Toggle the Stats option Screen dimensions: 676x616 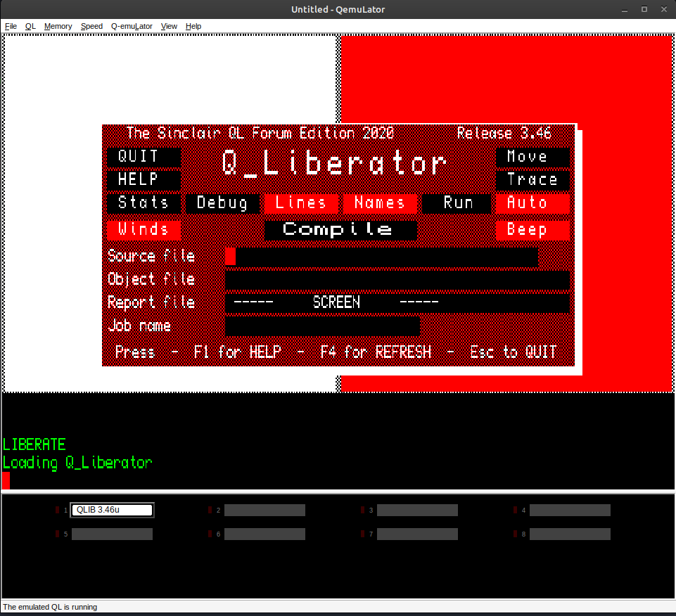144,203
